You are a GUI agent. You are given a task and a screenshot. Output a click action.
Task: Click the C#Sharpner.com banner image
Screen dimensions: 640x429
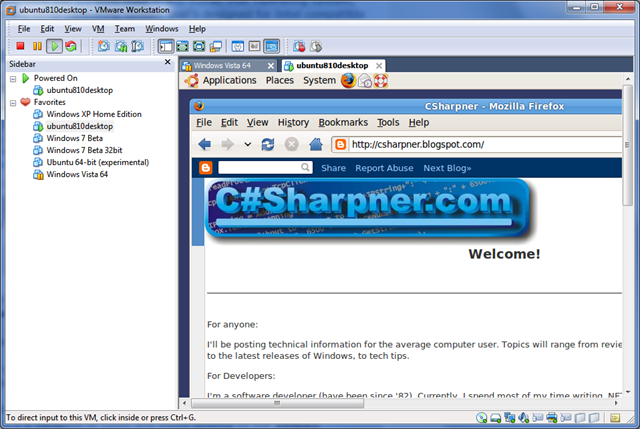click(x=368, y=209)
